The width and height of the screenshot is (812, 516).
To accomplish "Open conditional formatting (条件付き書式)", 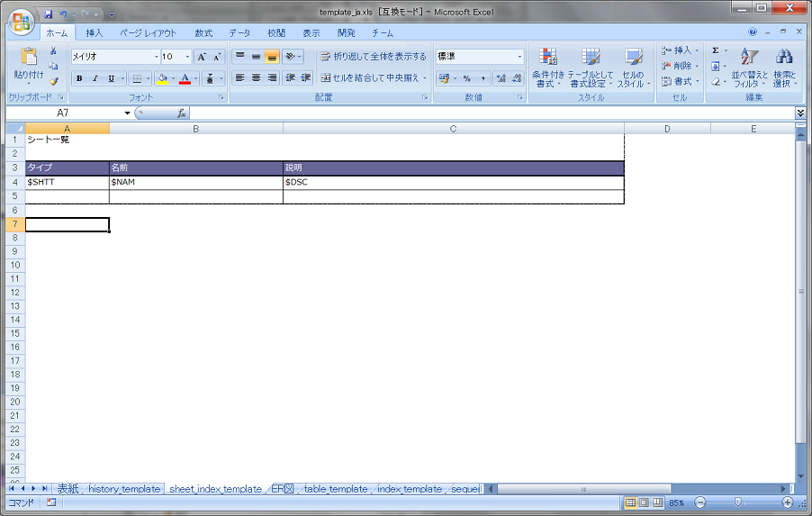I will tap(548, 68).
